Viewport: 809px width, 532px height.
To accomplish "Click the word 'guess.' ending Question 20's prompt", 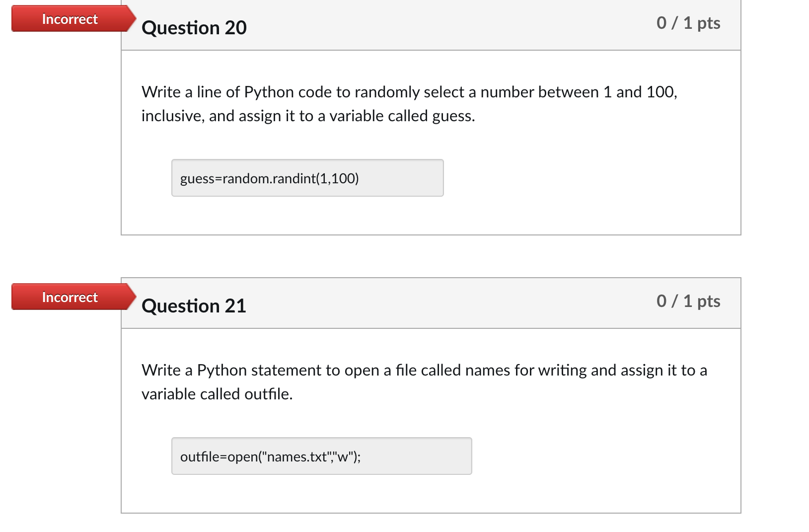I will point(453,116).
